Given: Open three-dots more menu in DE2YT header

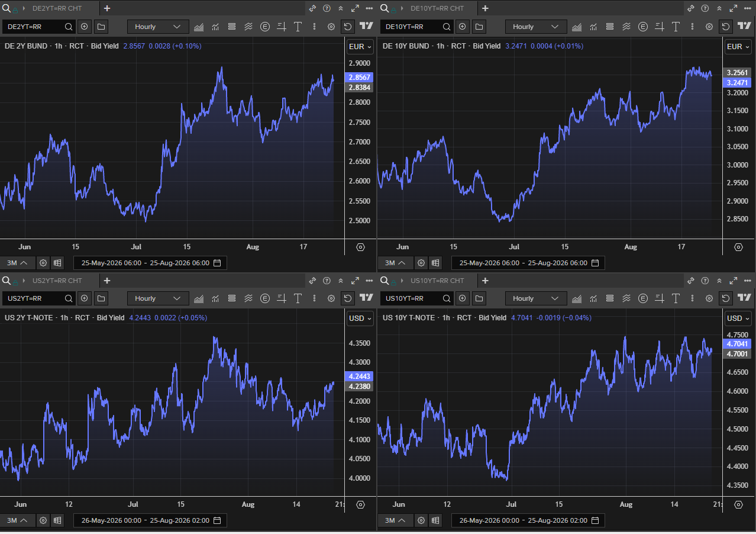Looking at the screenshot, I should click(369, 8).
